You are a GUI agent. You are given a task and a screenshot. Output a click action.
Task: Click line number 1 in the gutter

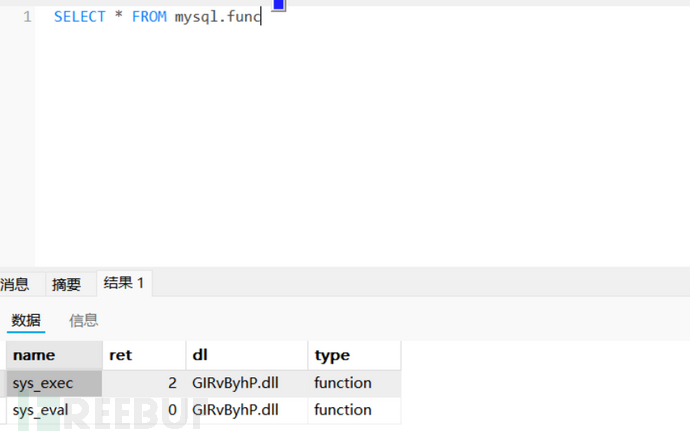click(27, 17)
